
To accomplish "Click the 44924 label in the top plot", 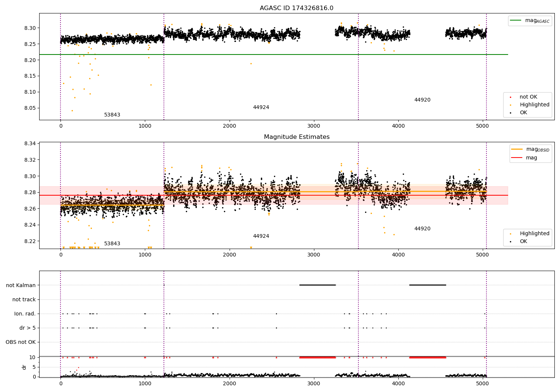I will point(261,108).
